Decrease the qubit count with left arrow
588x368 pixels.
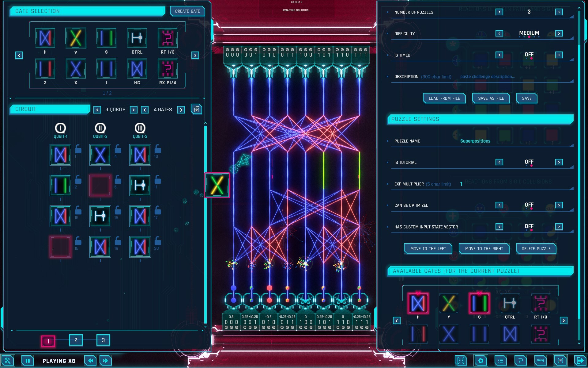pyautogui.click(x=97, y=109)
